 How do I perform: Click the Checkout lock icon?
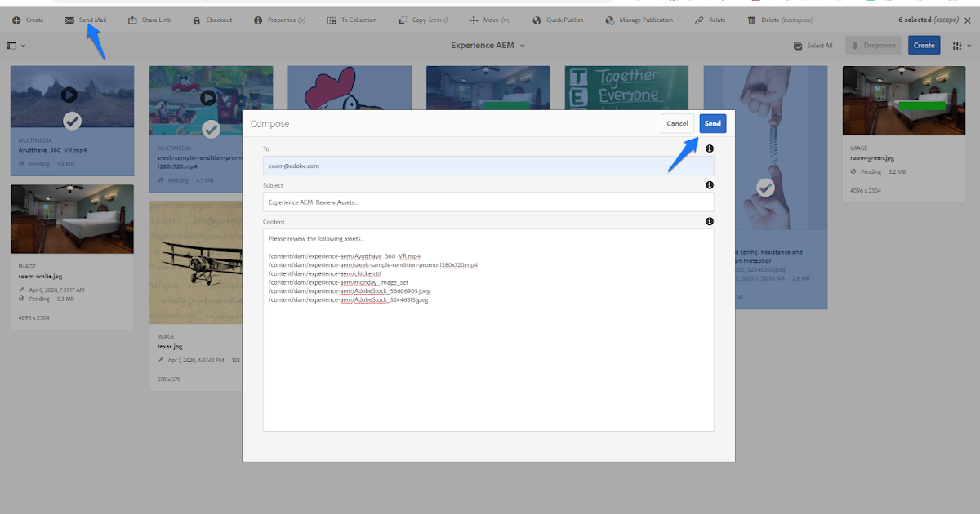click(196, 20)
